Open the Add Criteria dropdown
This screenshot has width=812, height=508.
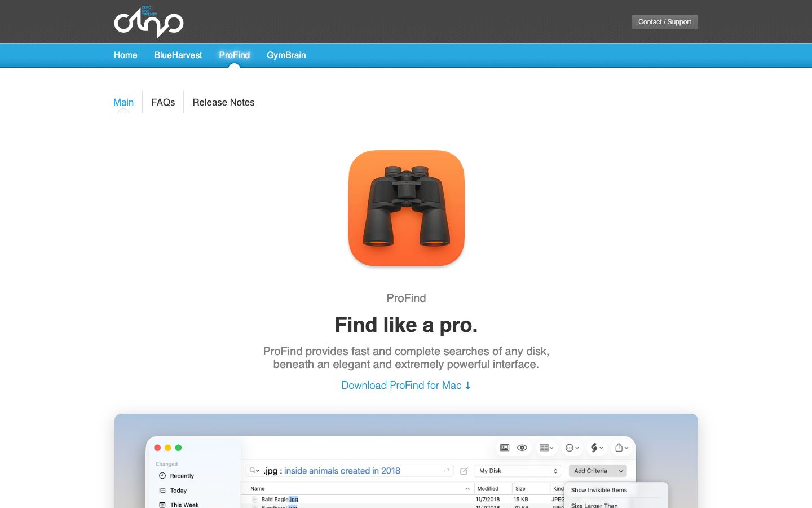pos(598,471)
